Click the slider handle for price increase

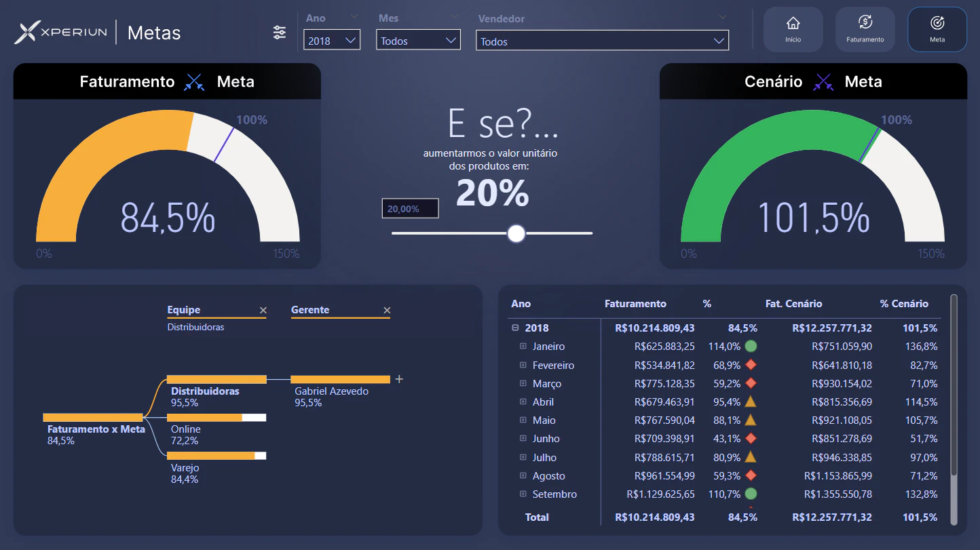click(516, 233)
